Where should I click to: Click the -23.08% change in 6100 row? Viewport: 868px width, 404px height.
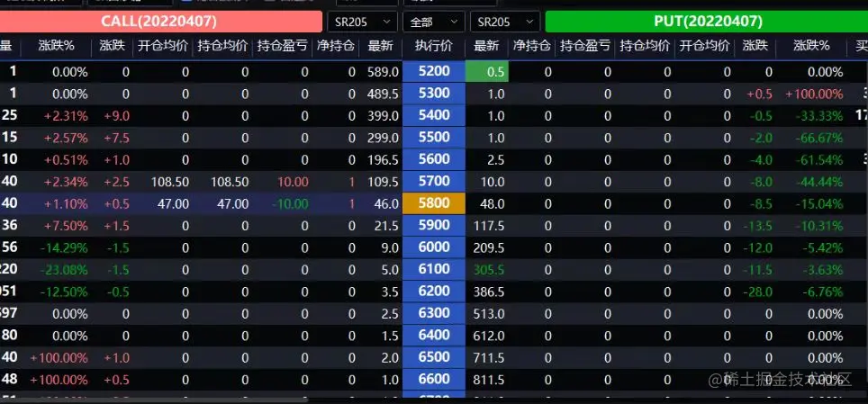tap(64, 270)
